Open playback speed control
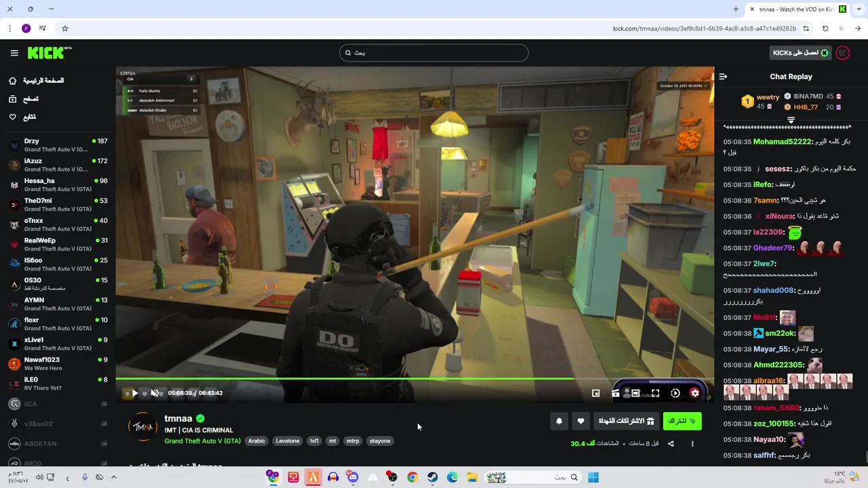The width and height of the screenshot is (868, 488). click(675, 393)
